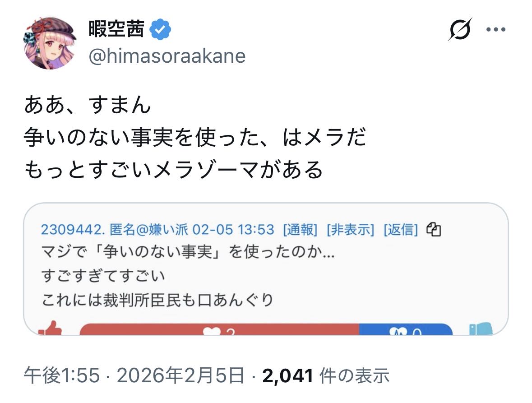
Task: Tap the copy icon beside 返信
Action: pos(433,230)
